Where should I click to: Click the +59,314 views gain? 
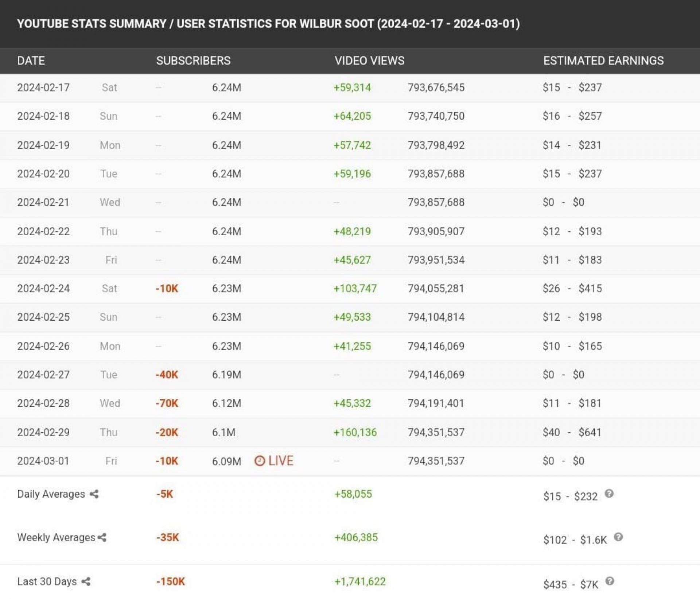(352, 88)
